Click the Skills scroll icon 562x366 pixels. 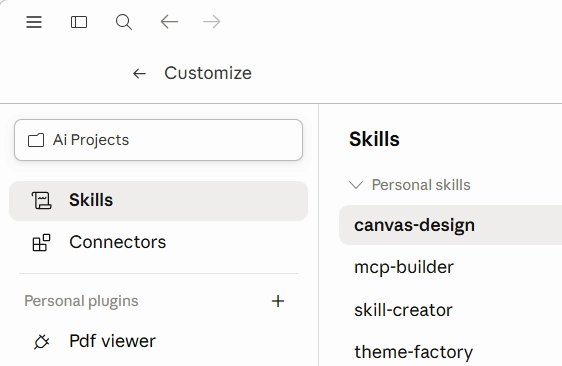(42, 200)
